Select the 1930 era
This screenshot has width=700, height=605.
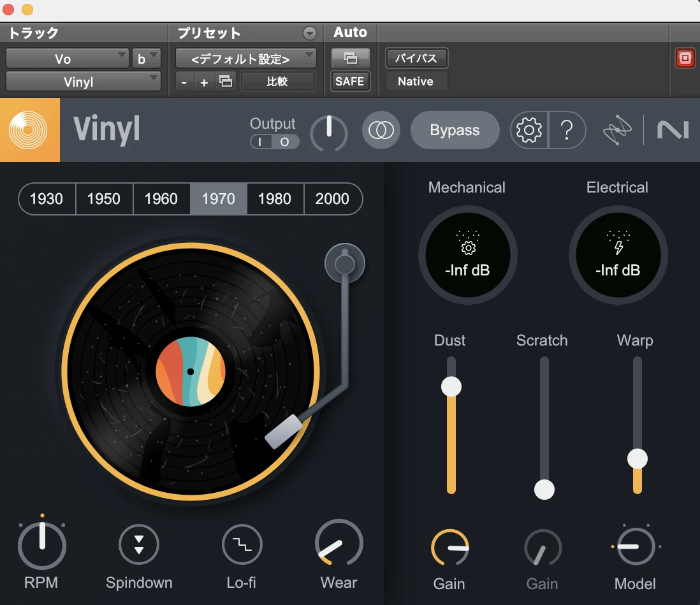[x=47, y=199]
